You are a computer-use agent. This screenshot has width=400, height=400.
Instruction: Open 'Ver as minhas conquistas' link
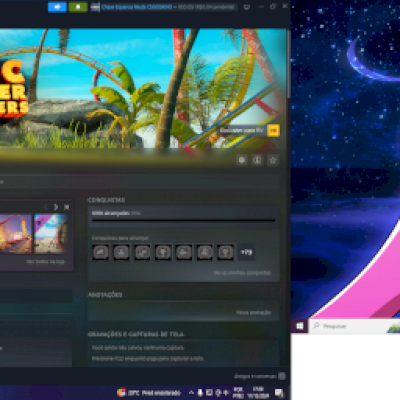tap(242, 273)
